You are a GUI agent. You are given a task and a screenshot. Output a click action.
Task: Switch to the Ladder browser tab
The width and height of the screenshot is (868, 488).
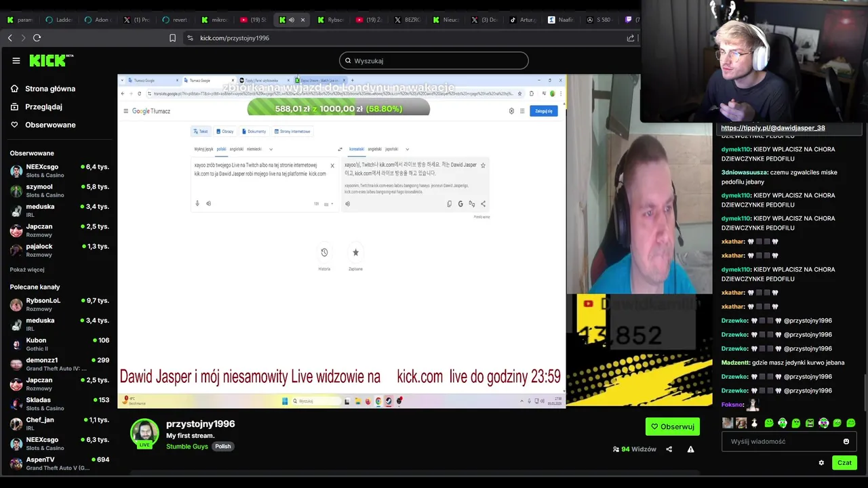58,20
